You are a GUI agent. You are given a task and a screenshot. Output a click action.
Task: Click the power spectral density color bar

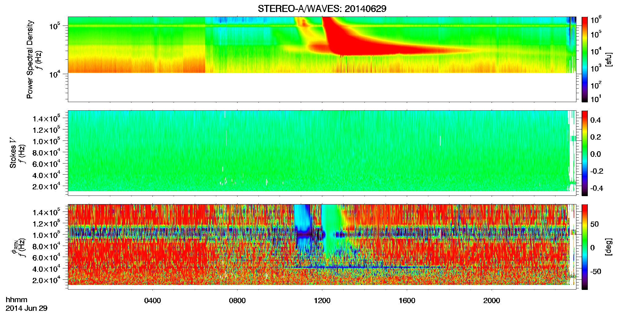click(585, 59)
